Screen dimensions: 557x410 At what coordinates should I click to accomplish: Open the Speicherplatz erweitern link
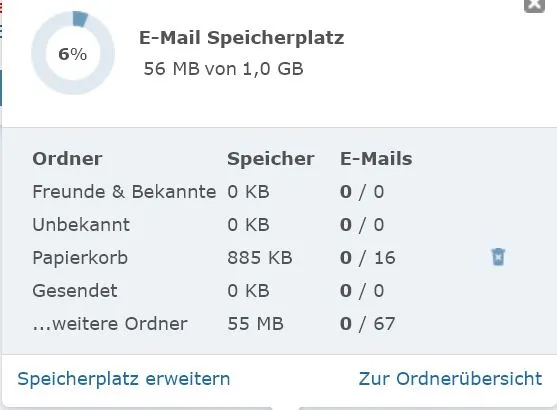click(x=124, y=379)
